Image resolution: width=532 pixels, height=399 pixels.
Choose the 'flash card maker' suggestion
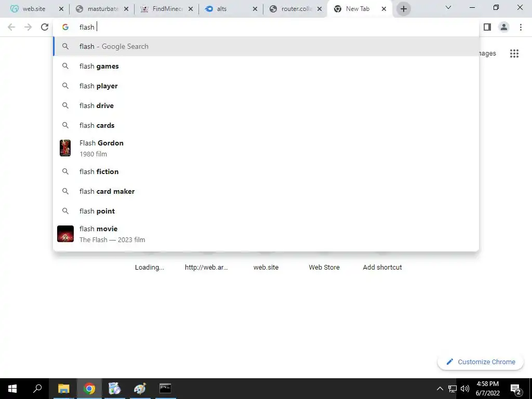[x=266, y=191]
